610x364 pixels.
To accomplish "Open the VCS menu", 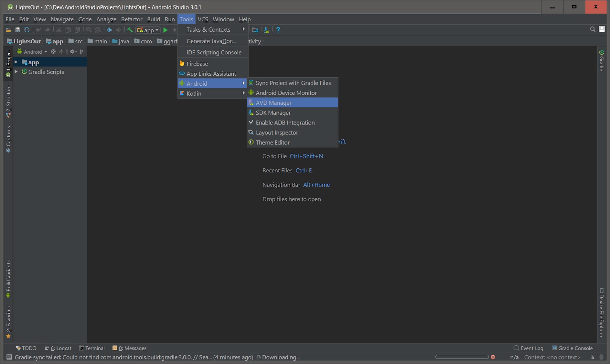I will pyautogui.click(x=203, y=19).
